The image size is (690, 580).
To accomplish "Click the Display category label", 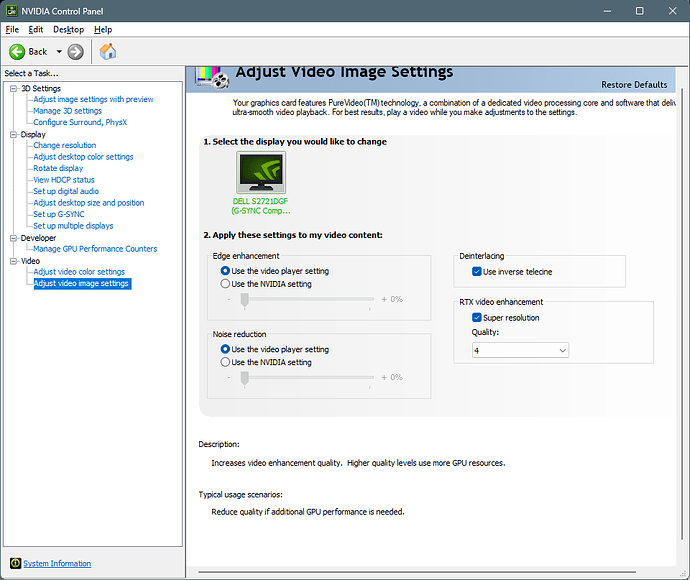I will coord(33,134).
